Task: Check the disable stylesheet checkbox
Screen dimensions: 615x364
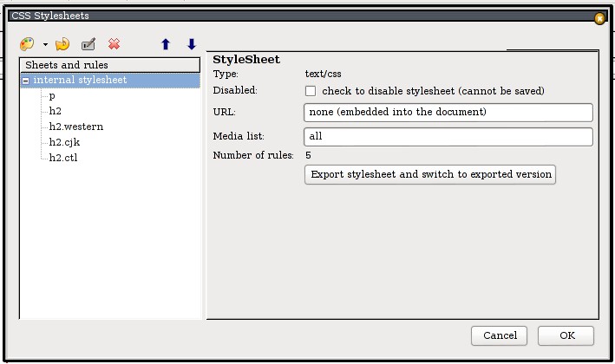Action: point(311,91)
